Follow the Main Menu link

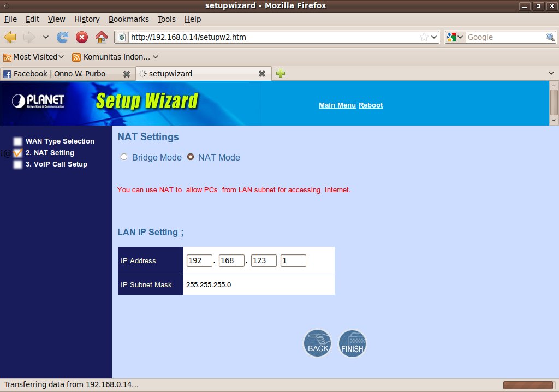click(x=337, y=105)
